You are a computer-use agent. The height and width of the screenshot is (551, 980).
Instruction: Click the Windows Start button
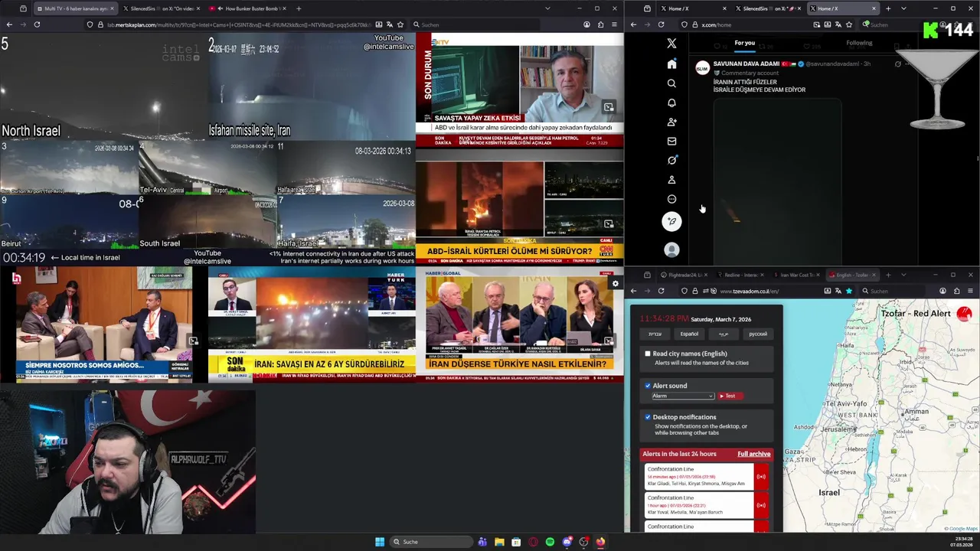pos(380,542)
